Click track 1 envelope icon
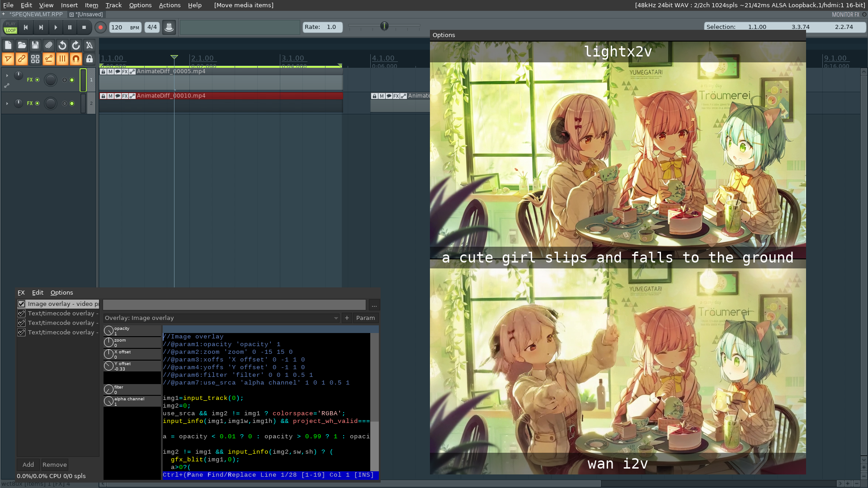Viewport: 868px width, 488px height. tap(7, 85)
